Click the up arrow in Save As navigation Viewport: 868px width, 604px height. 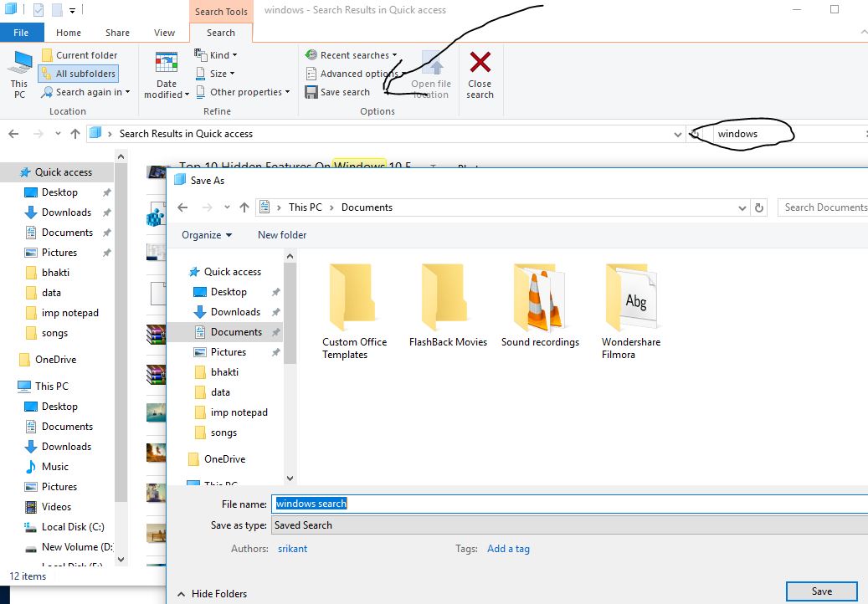pos(244,207)
